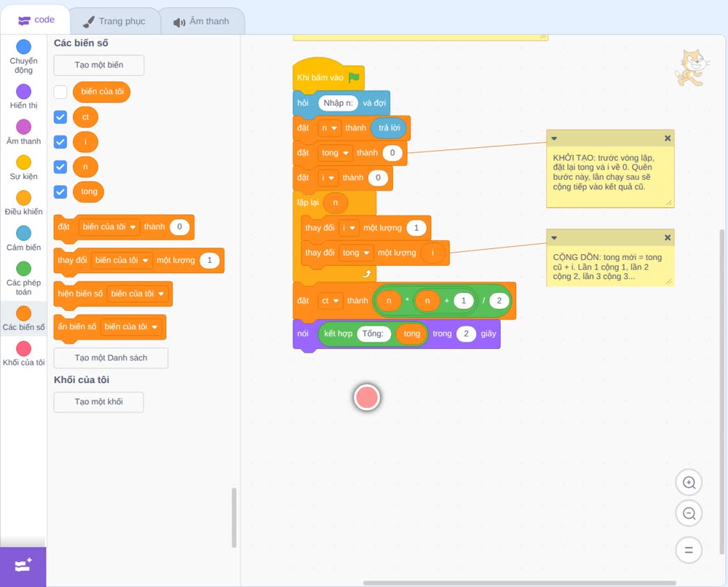Viewport: 728px width, 587px height.
Task: Switch to the Trang phục tab
Action: point(114,21)
